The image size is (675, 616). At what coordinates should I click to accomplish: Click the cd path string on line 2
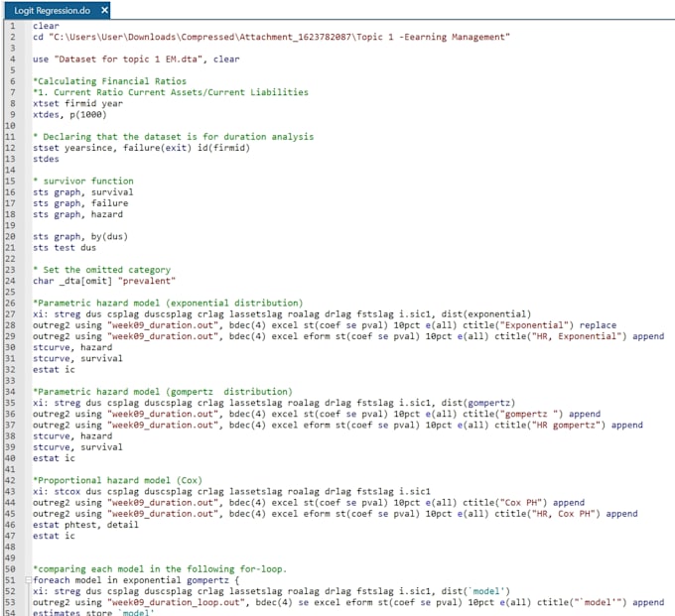coord(279,37)
